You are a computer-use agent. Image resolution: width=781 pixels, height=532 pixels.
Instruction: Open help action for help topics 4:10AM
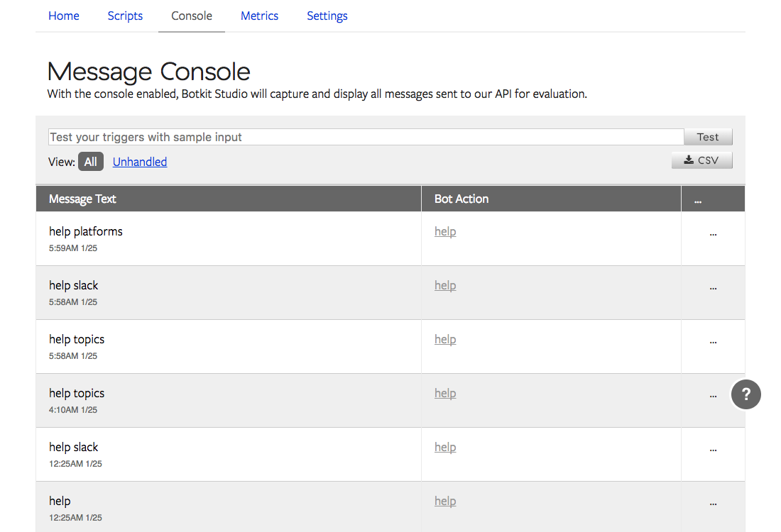click(445, 393)
